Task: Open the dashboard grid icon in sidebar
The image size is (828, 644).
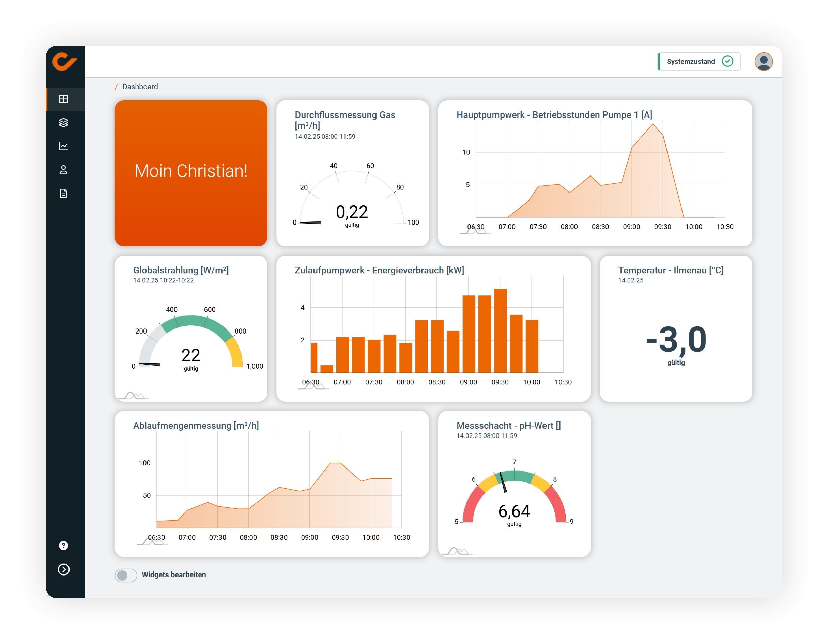Action: 63,99
